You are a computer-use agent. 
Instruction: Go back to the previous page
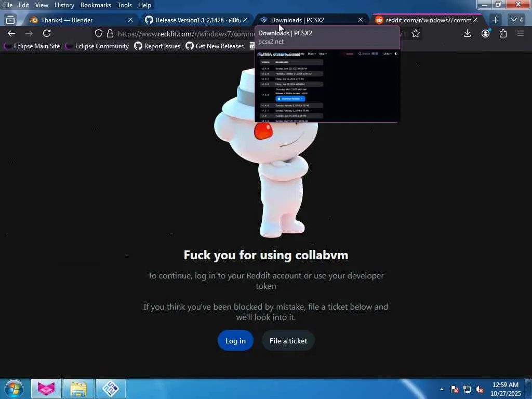click(x=11, y=33)
